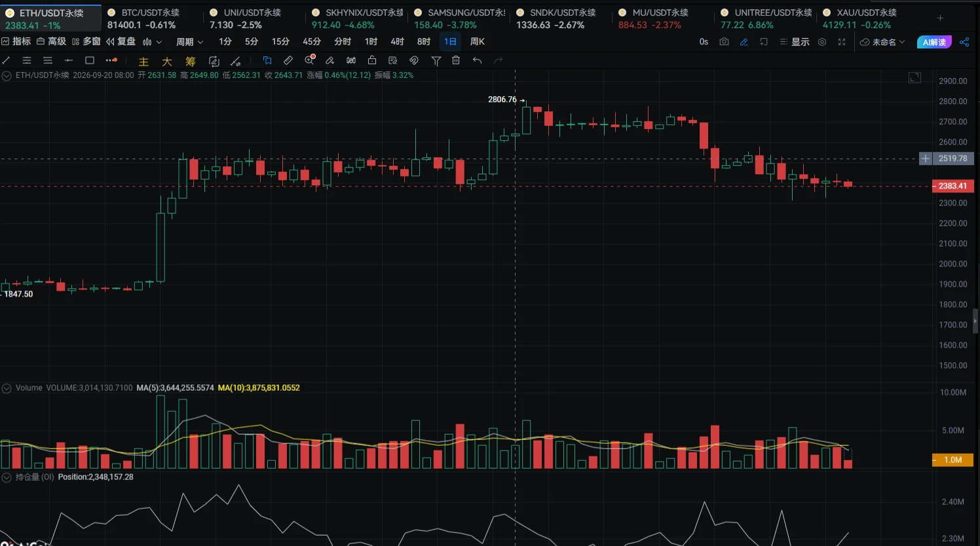980x546 pixels.
Task: Toggle the 主 main-force indicator
Action: click(x=143, y=62)
